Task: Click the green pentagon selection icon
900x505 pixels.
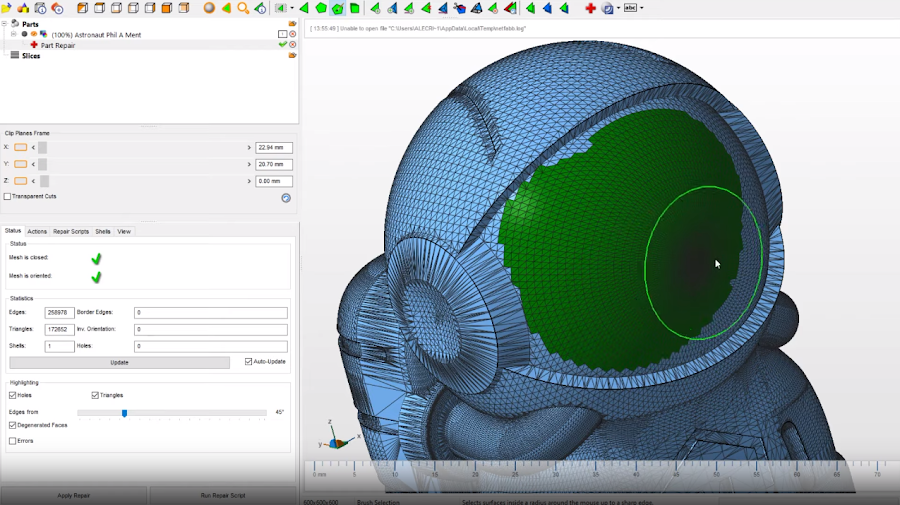Action: pos(321,8)
